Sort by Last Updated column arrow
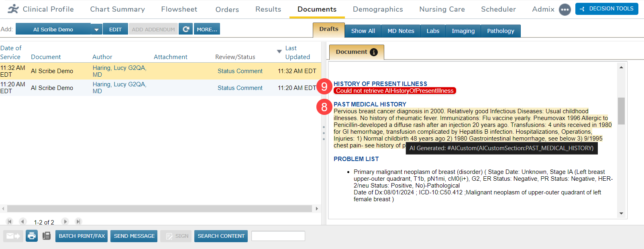 279,51
